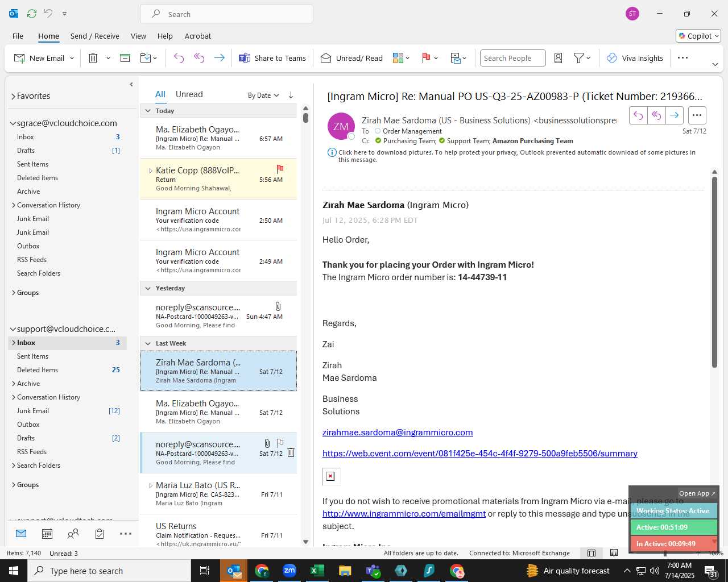The width and height of the screenshot is (728, 582).
Task: Open Excel from Windows taskbar
Action: click(317, 571)
